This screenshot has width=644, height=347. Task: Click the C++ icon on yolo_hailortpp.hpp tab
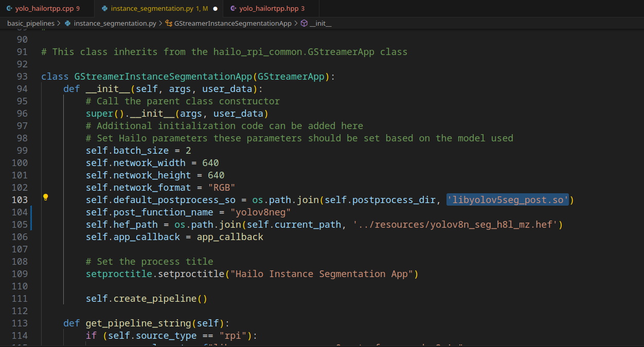coord(234,9)
